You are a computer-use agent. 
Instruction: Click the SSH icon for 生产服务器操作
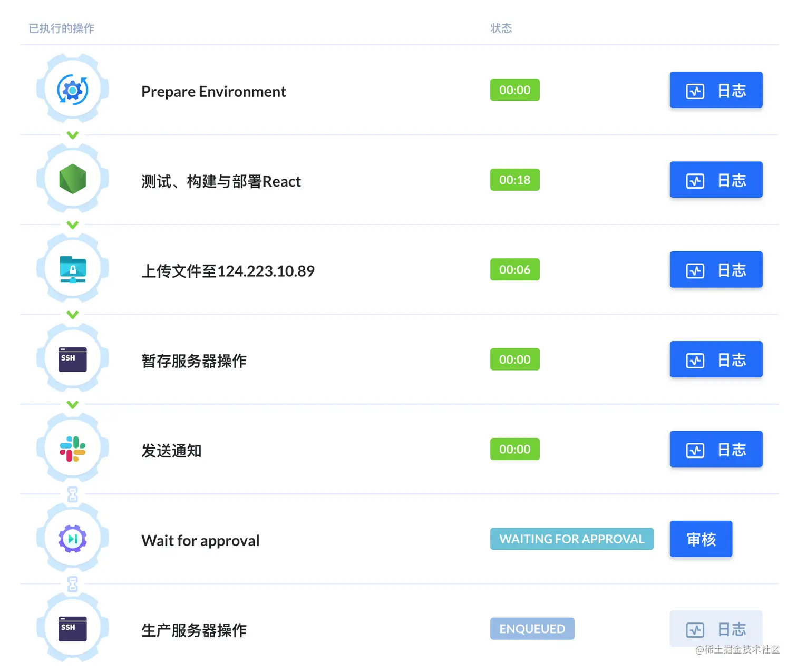tap(73, 629)
